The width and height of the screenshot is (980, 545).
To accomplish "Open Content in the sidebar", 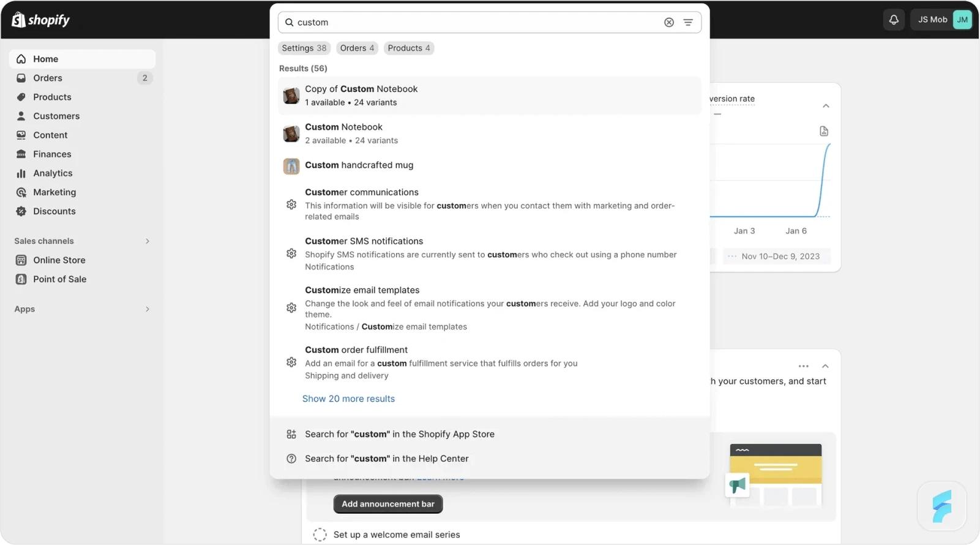I will click(x=82, y=135).
